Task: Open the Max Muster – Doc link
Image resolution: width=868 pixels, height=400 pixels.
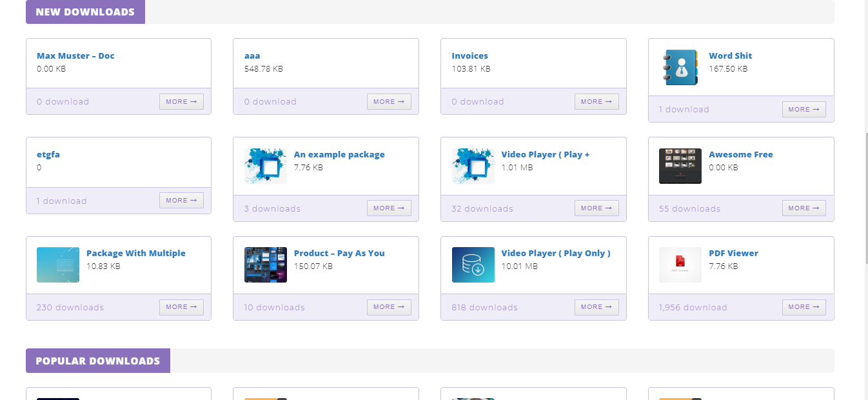Action: coord(75,56)
